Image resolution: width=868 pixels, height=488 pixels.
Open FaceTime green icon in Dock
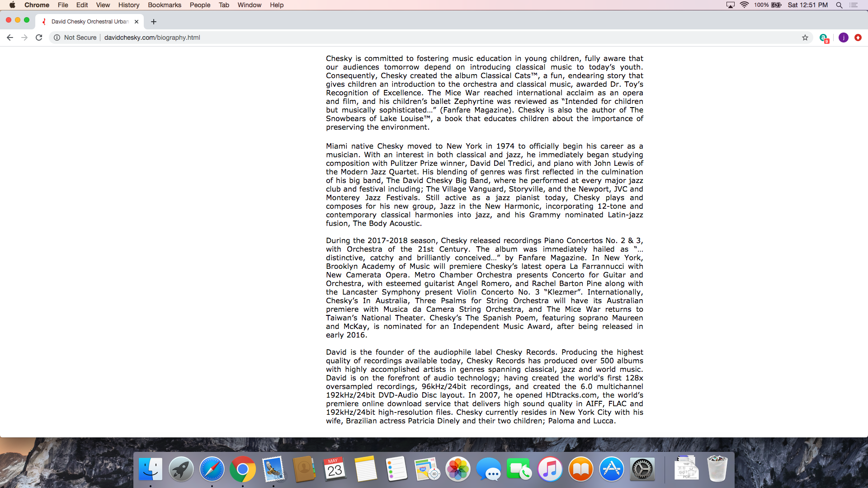point(519,469)
